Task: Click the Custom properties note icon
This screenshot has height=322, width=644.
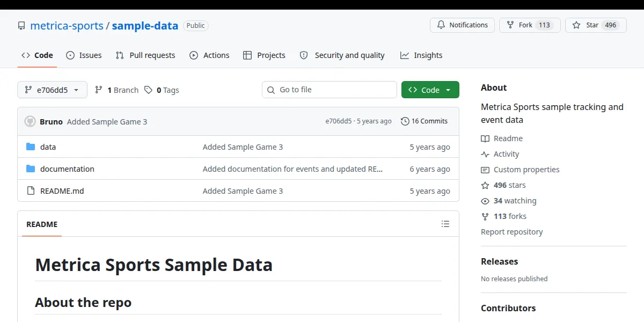Action: [485, 170]
